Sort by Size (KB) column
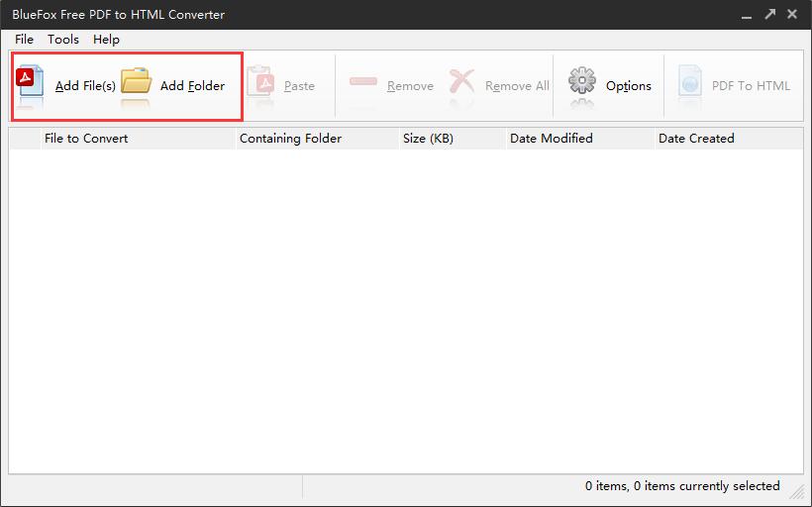Image resolution: width=812 pixels, height=507 pixels. click(x=453, y=139)
